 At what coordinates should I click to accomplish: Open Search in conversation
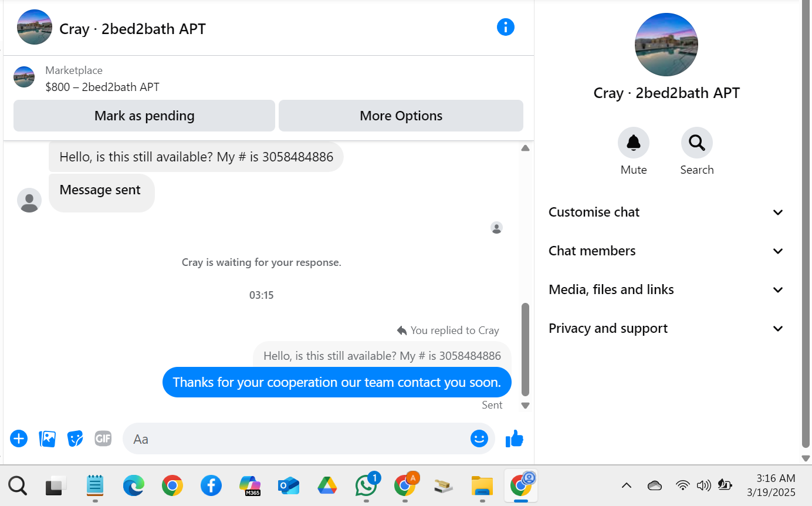point(697,143)
